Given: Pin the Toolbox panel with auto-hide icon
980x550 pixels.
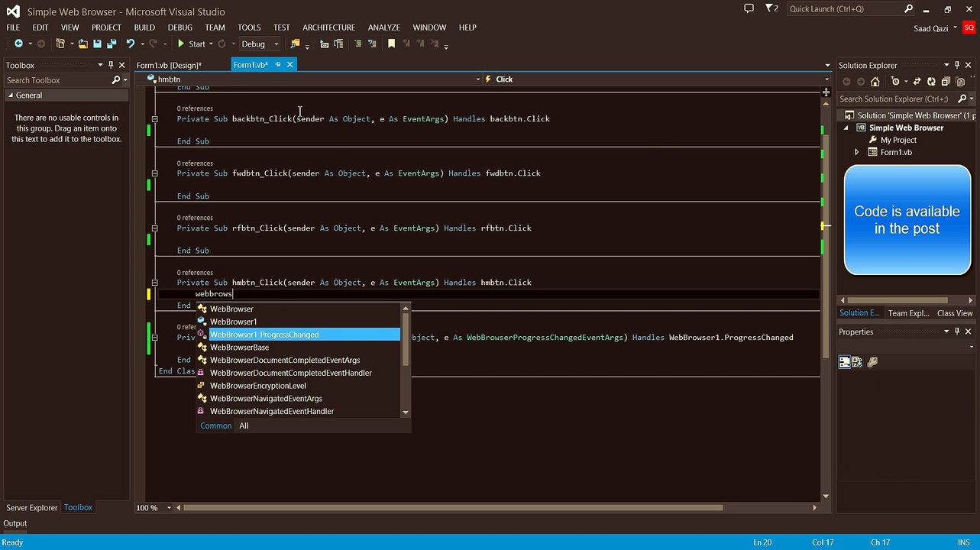Looking at the screenshot, I should pos(111,65).
